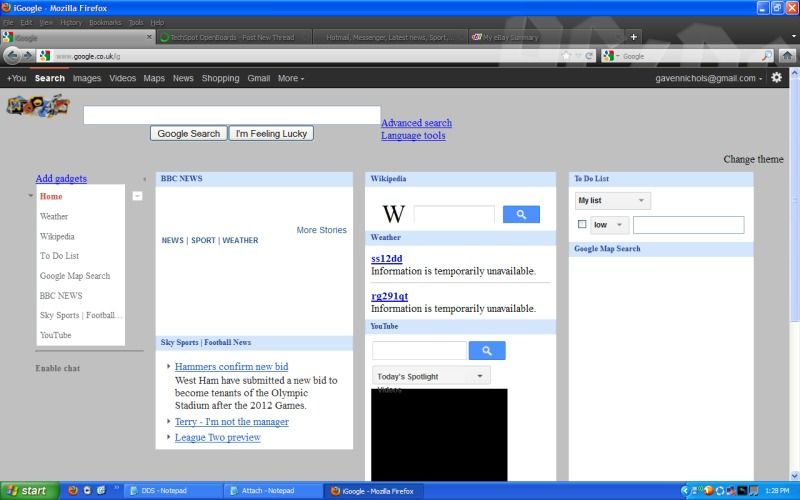
Task: Tick the To Do List item checkbox
Action: tap(582, 224)
